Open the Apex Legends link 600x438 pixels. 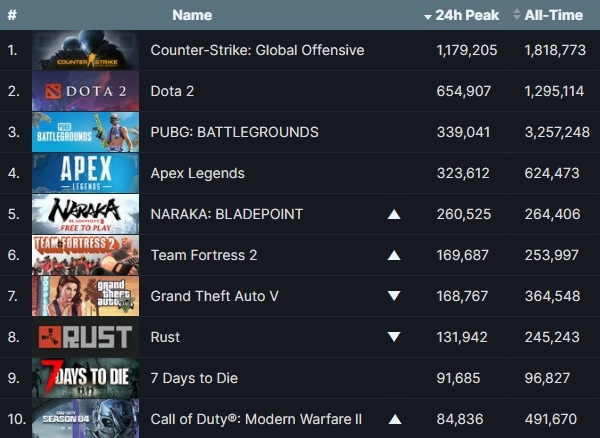[197, 173]
